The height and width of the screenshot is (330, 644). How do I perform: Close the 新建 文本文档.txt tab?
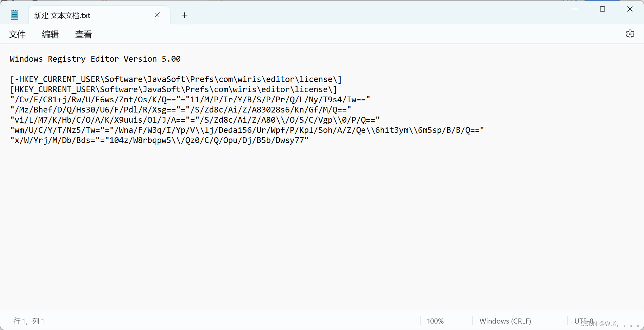(x=157, y=15)
